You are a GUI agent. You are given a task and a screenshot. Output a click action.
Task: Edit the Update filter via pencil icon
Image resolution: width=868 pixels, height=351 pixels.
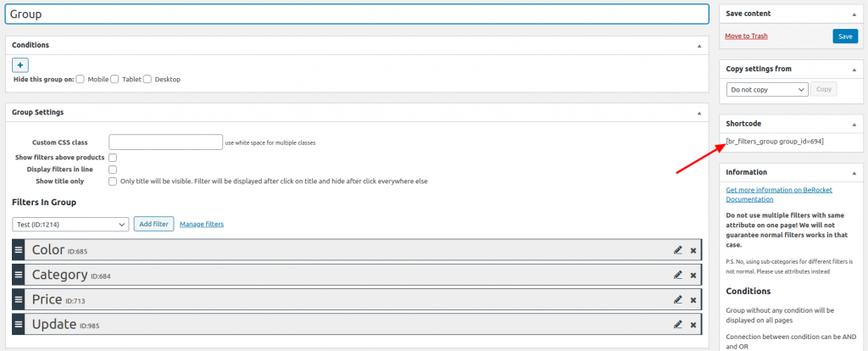point(677,325)
